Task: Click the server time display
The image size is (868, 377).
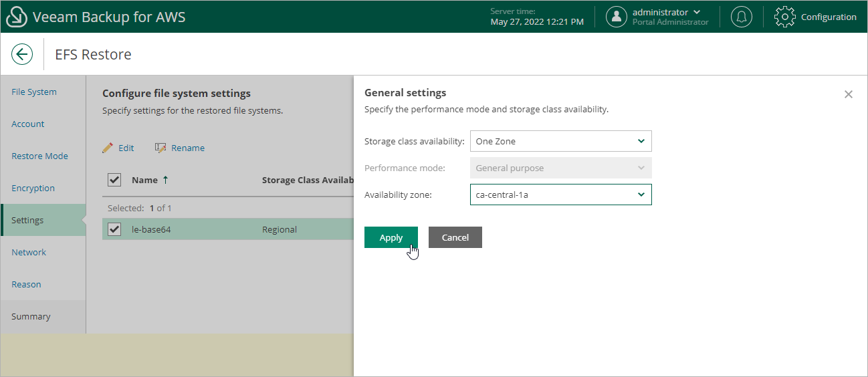Action: tap(537, 17)
